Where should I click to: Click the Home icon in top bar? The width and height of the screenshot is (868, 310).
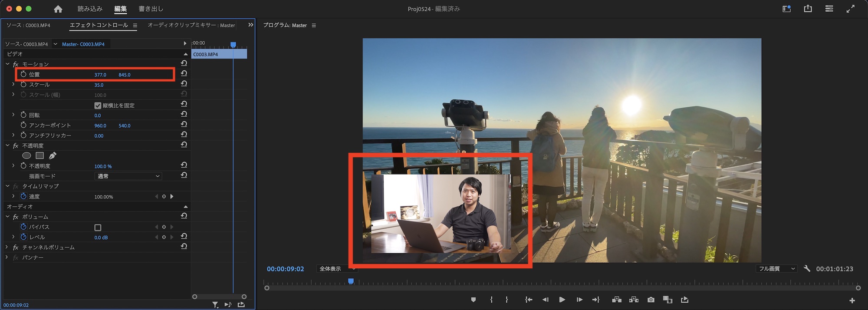[58, 9]
